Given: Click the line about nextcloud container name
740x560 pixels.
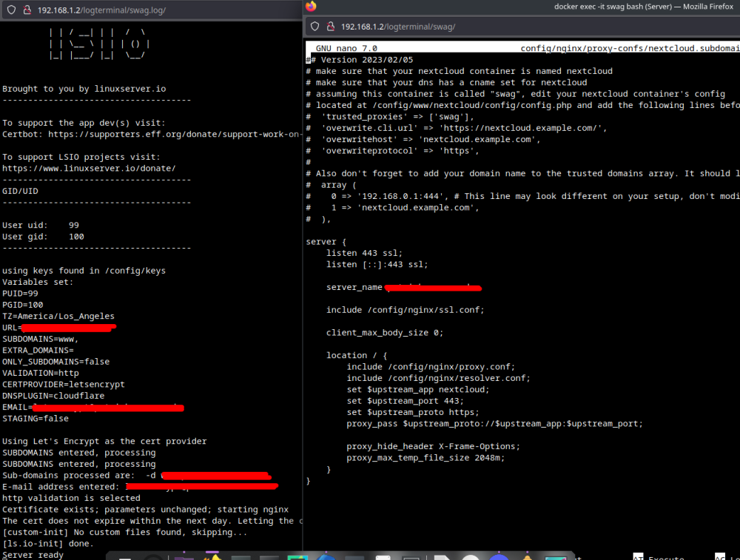Looking at the screenshot, I should pos(460,71).
